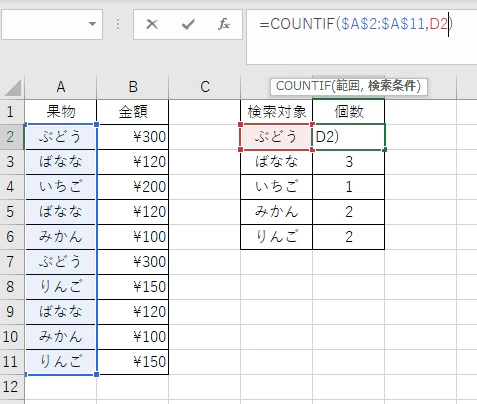Click ばなな in the 検索対象 column
The height and width of the screenshot is (404, 477).
point(276,162)
